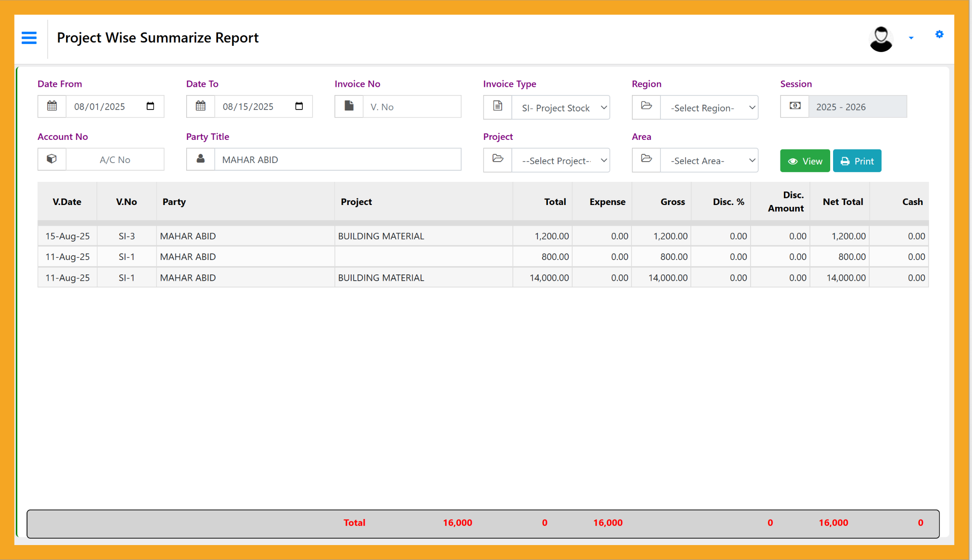Screen dimensions: 972x560
Task: Open the profile avatar menu
Action: point(881,39)
